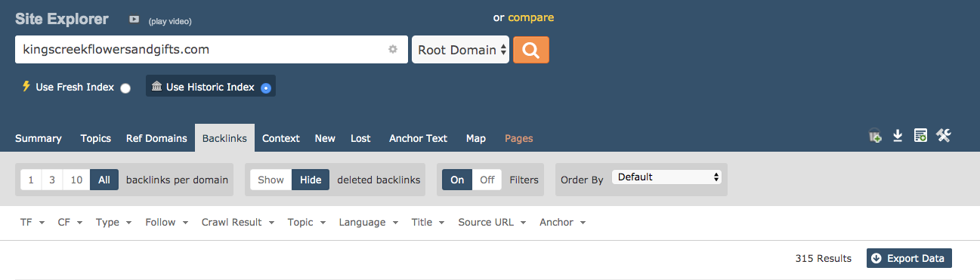Expand the Follow filter

(167, 223)
